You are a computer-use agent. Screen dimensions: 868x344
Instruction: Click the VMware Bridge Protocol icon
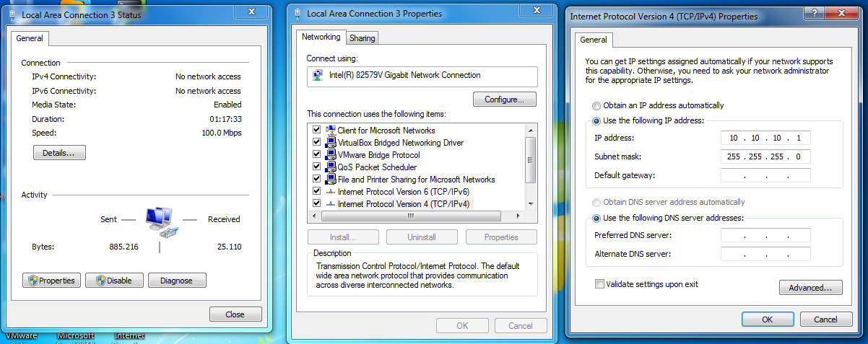331,155
